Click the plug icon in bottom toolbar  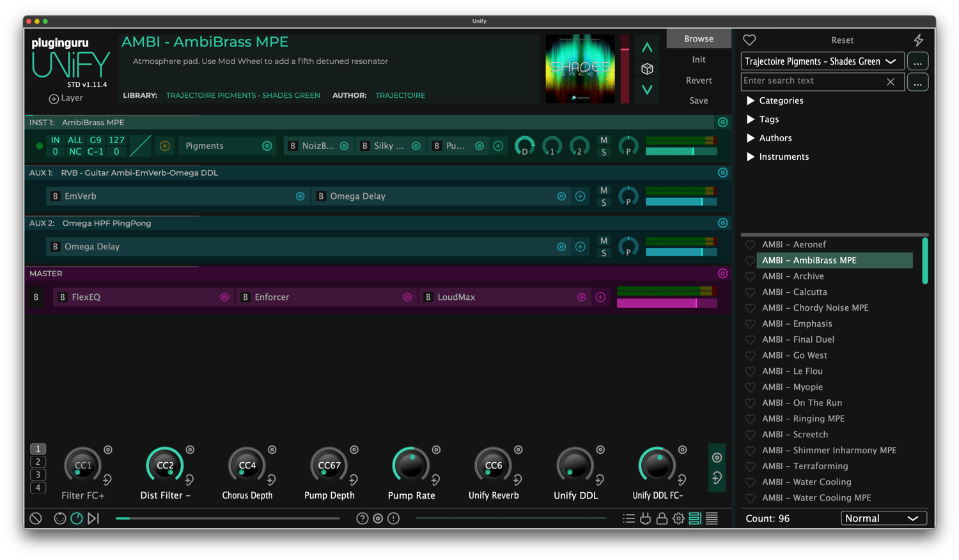coord(645,518)
